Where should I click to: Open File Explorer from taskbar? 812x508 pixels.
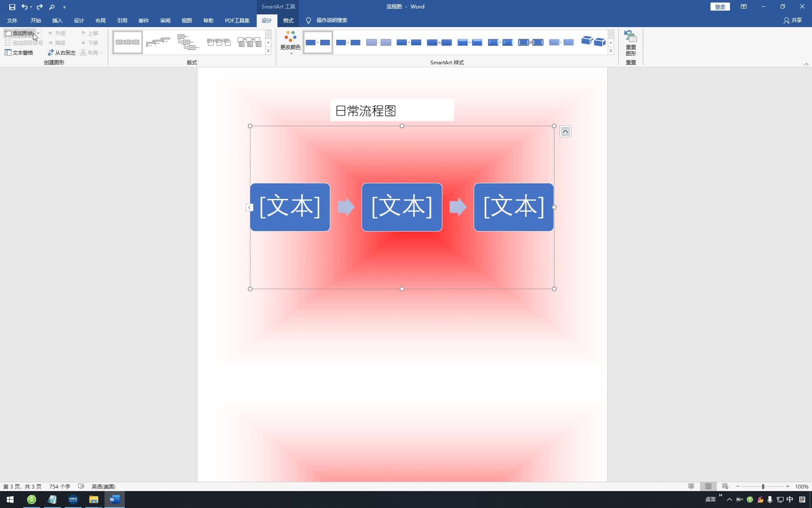93,500
